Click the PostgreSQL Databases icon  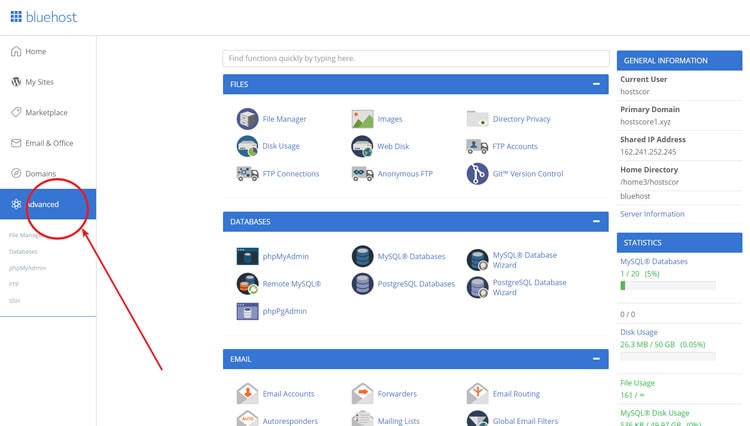click(x=362, y=284)
